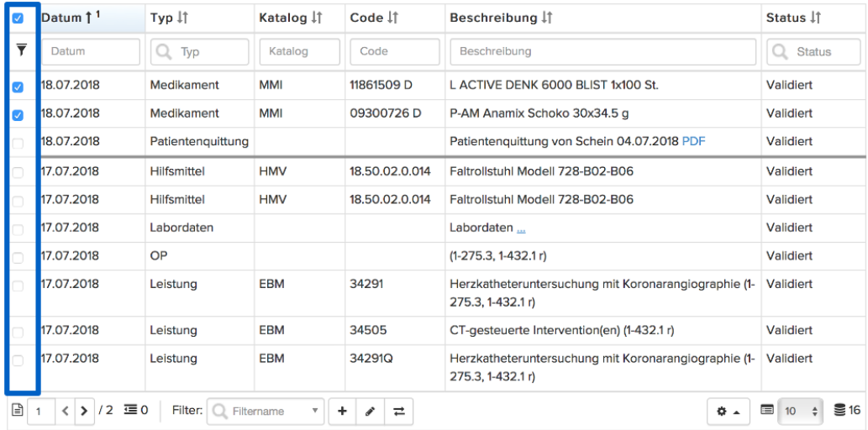Click the Beschreibung column header label

[x=493, y=18]
